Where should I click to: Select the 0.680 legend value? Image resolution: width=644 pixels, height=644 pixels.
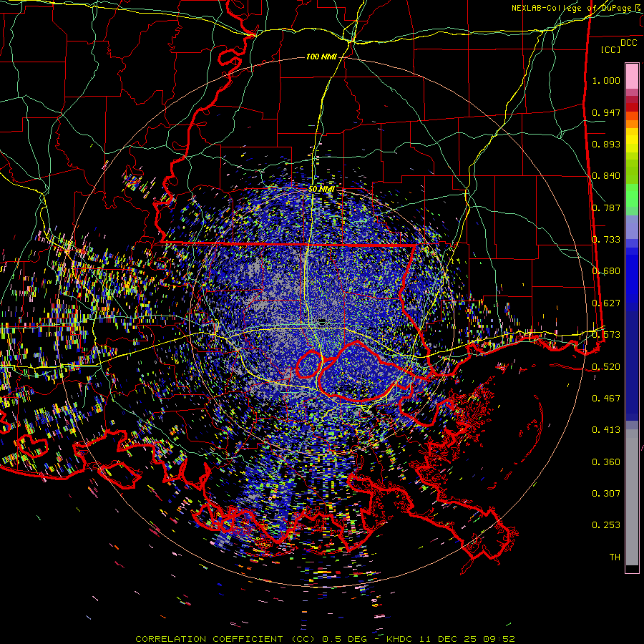click(606, 271)
